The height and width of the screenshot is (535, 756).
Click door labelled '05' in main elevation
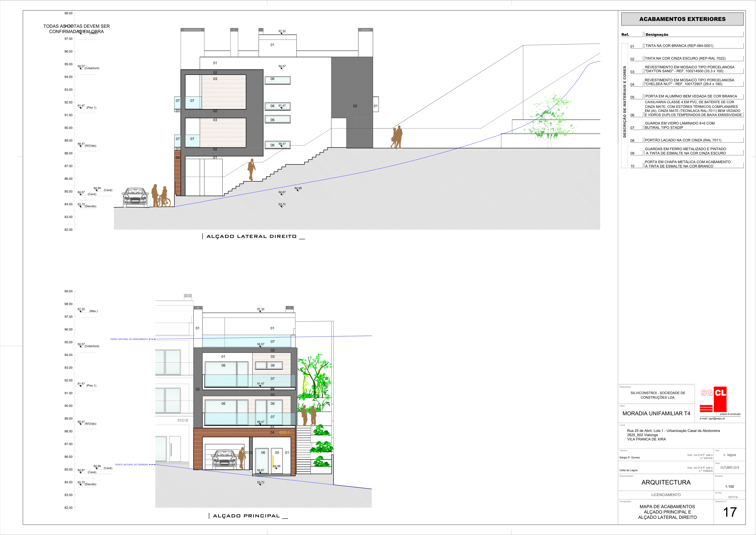tap(277, 461)
